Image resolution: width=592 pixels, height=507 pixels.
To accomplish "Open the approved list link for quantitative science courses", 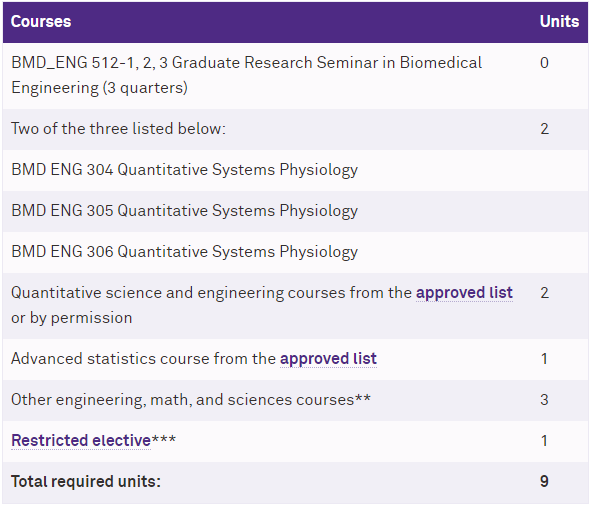I will [464, 293].
